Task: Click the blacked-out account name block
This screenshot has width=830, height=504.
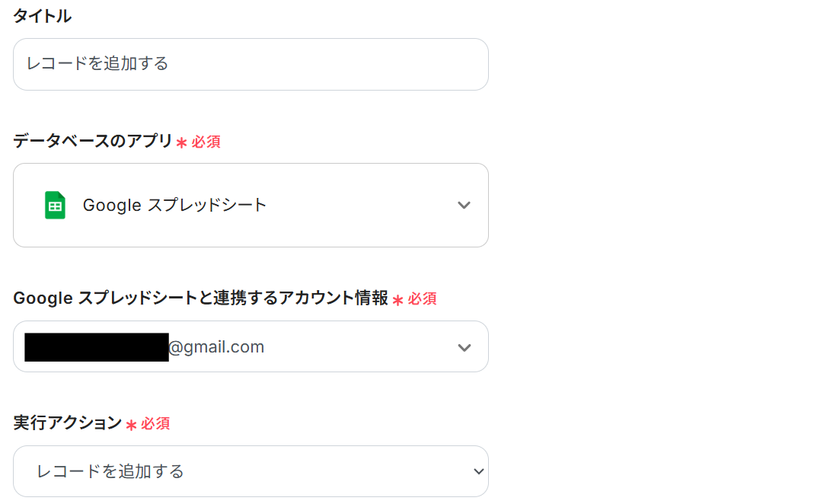Action: coord(96,347)
